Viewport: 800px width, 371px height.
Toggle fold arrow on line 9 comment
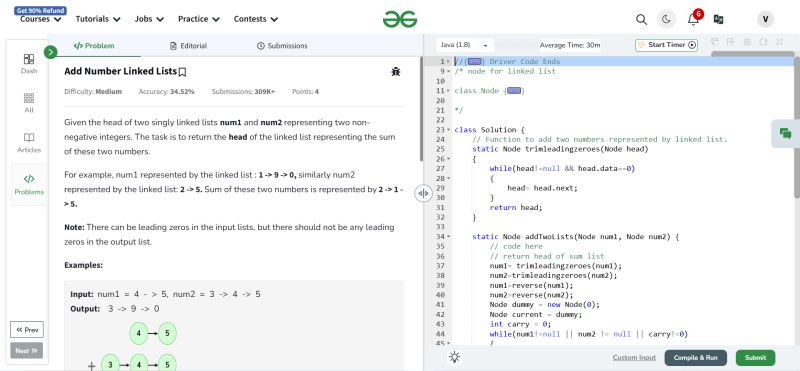pos(448,71)
